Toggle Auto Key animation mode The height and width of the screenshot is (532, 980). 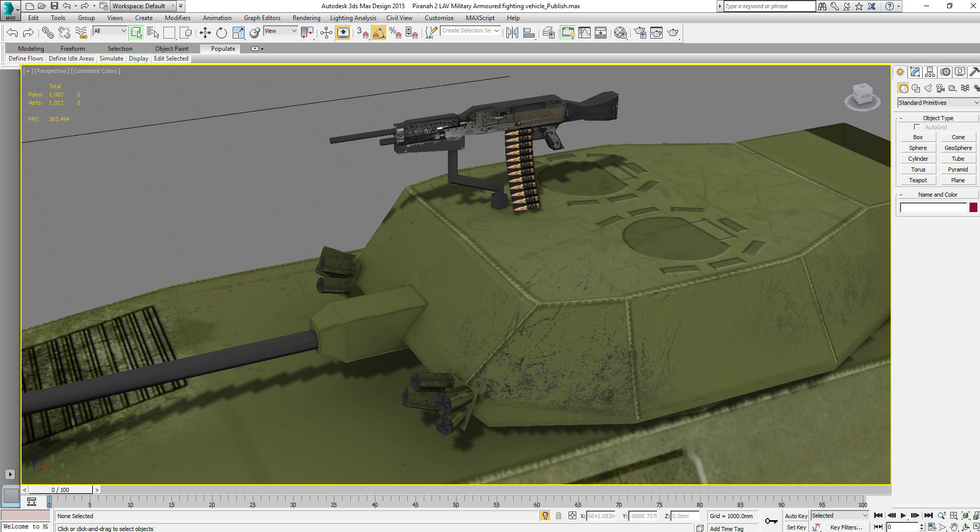pyautogui.click(x=796, y=516)
